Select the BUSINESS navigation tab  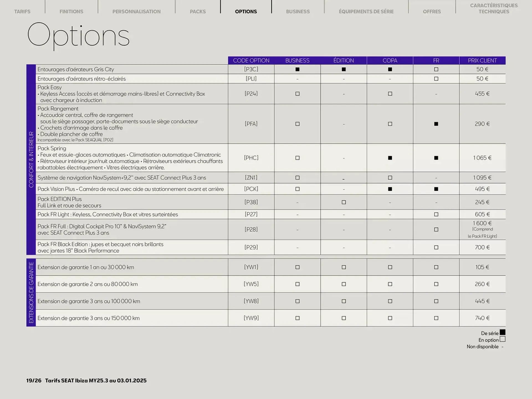(x=298, y=11)
